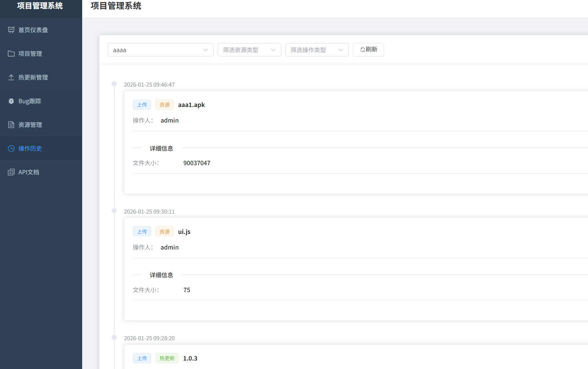Click the clock icon for 操作历史
The height and width of the screenshot is (369, 588).
tap(11, 148)
